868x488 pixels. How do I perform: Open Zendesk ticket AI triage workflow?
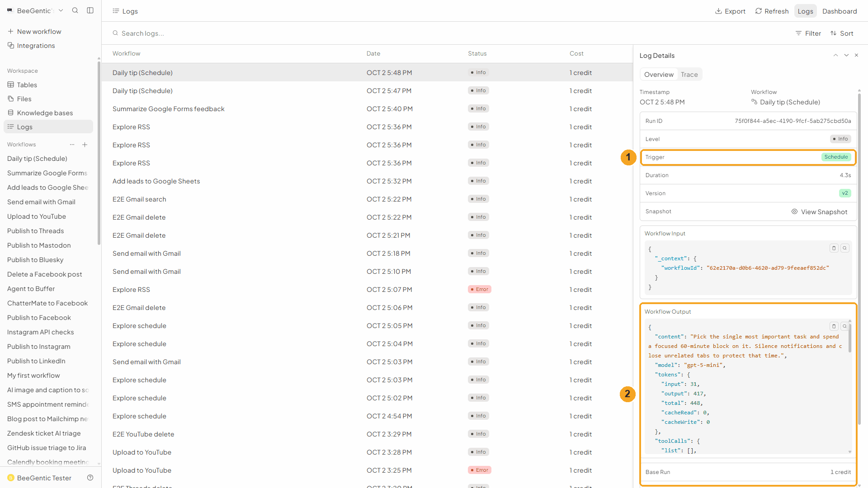(44, 433)
